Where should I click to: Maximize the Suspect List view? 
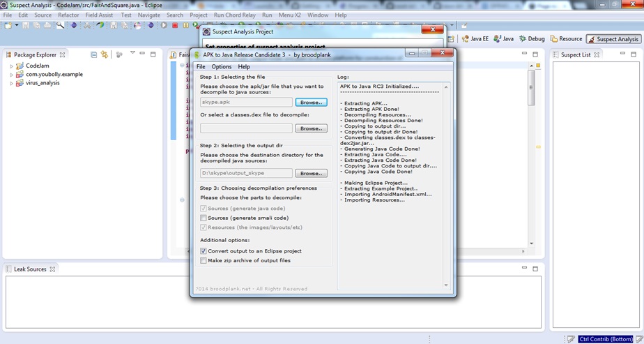coord(634,54)
